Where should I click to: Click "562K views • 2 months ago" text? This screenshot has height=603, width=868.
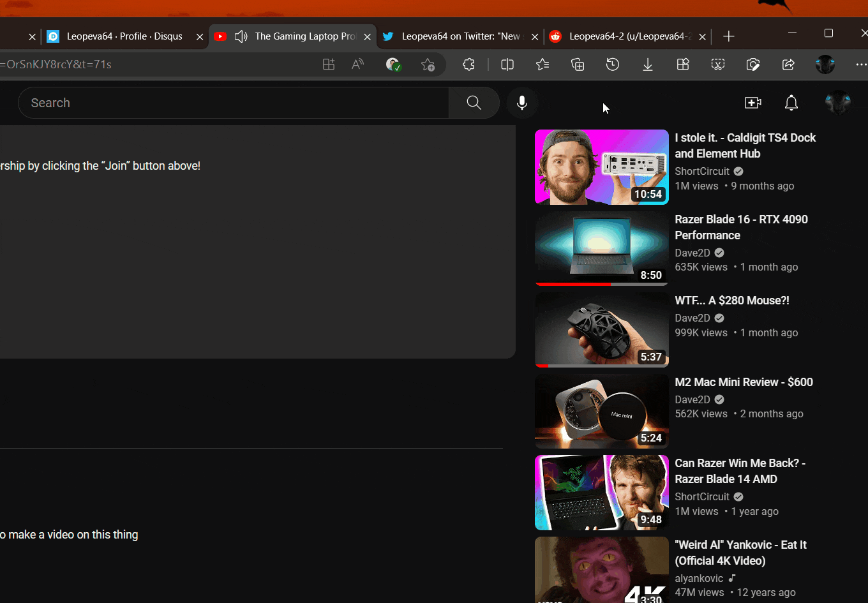[739, 413]
